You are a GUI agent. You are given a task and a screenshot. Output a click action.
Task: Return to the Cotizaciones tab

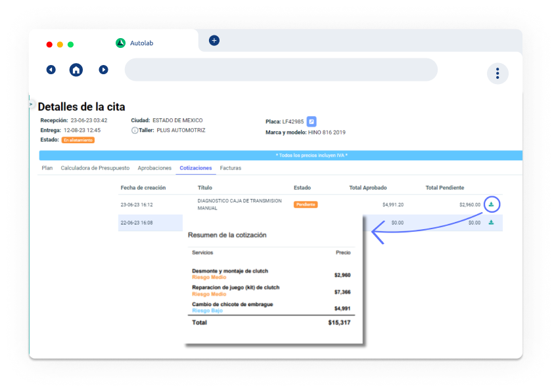pyautogui.click(x=195, y=167)
